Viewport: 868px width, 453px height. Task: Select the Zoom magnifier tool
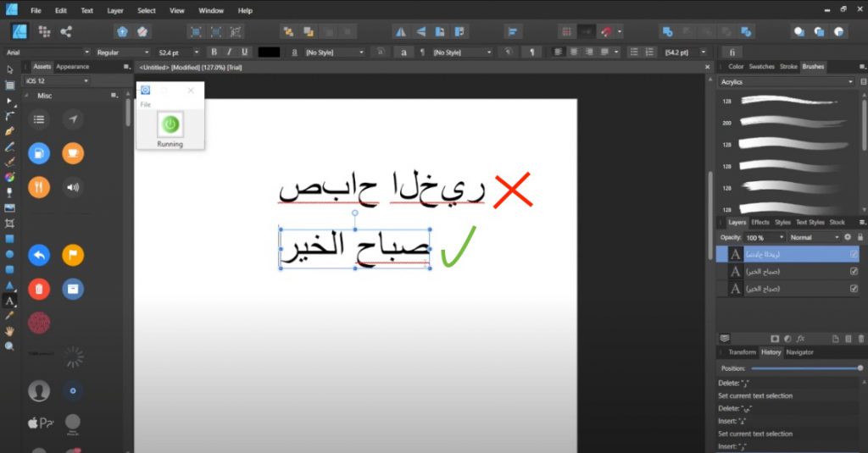click(x=9, y=346)
